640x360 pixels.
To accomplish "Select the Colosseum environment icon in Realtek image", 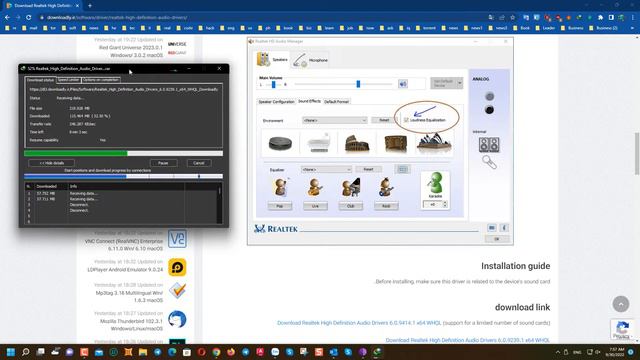I will 357,144.
